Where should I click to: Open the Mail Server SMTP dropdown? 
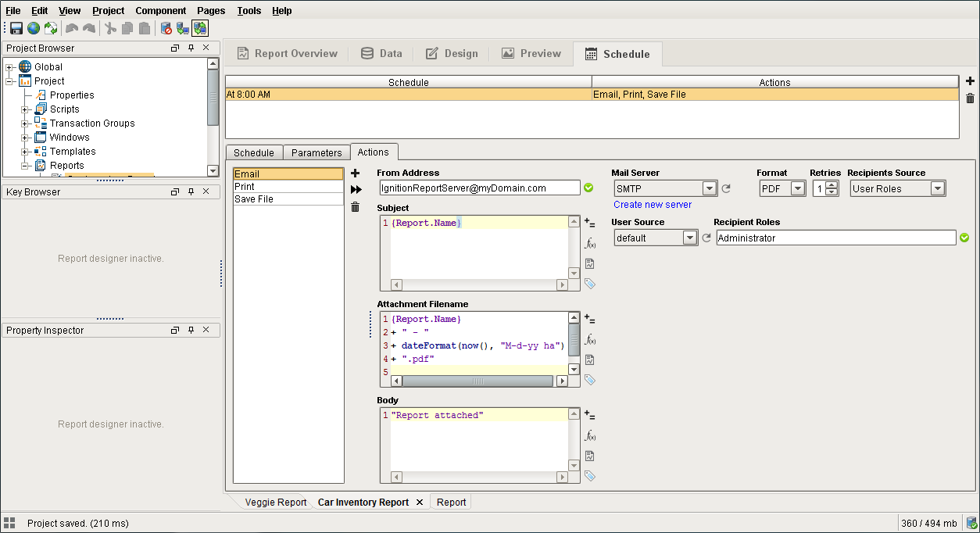pyautogui.click(x=665, y=188)
